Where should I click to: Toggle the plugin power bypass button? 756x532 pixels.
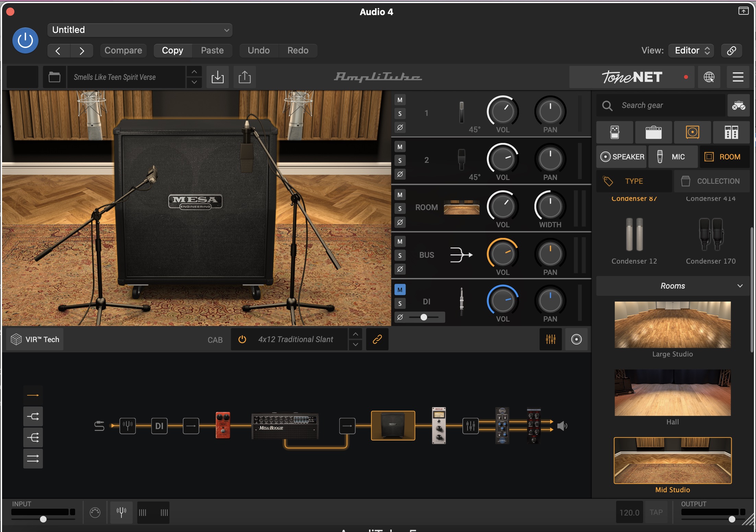coord(25,40)
